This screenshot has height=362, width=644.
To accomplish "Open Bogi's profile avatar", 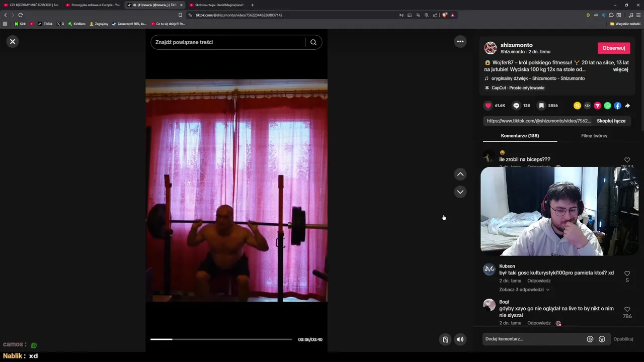I will [x=489, y=305].
